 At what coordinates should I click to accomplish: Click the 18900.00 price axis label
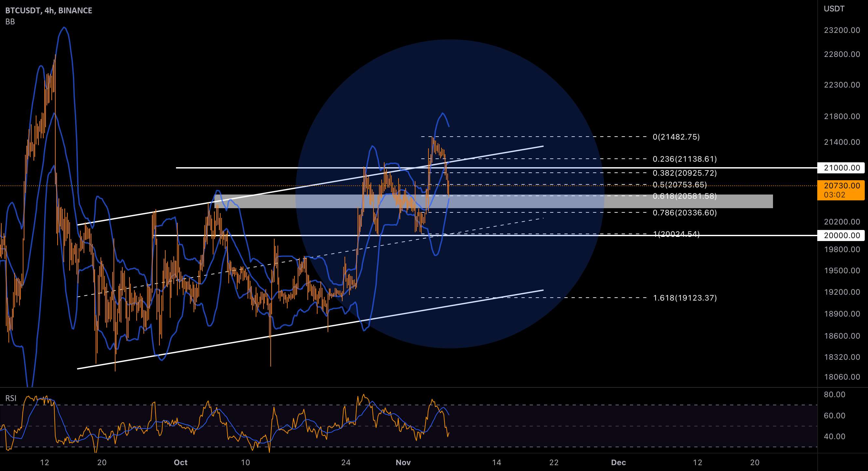pyautogui.click(x=842, y=314)
